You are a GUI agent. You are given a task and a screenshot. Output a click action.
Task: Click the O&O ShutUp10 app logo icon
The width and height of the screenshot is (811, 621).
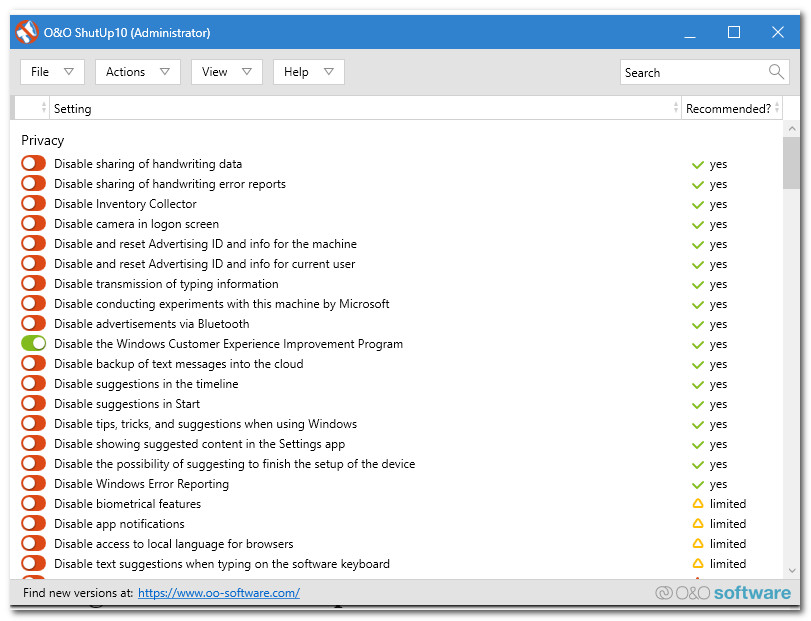point(26,32)
